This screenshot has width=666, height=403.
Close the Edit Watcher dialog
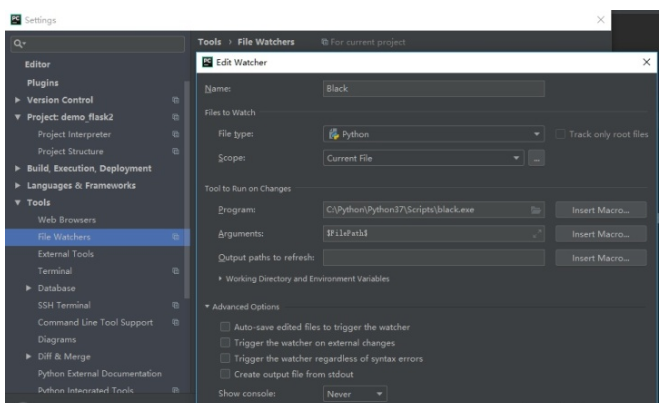646,62
